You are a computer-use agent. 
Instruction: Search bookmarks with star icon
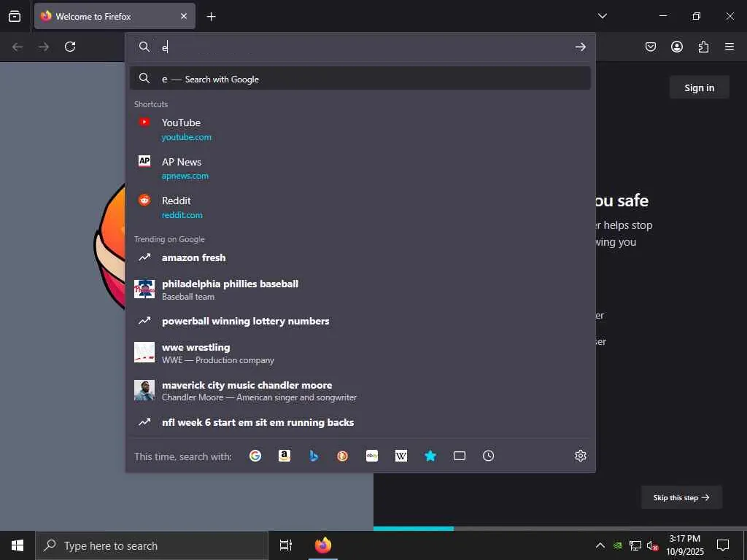click(x=430, y=456)
